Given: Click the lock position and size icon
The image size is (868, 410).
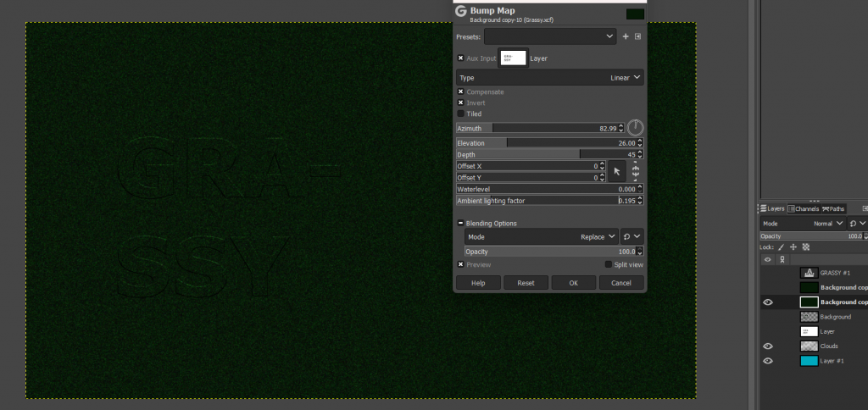Looking at the screenshot, I should click(x=793, y=247).
